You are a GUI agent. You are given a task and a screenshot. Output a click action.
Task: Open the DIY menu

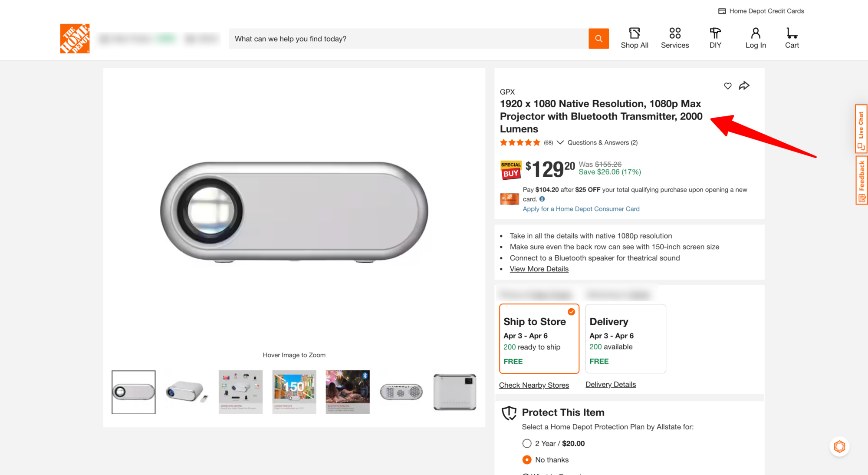coord(715,38)
